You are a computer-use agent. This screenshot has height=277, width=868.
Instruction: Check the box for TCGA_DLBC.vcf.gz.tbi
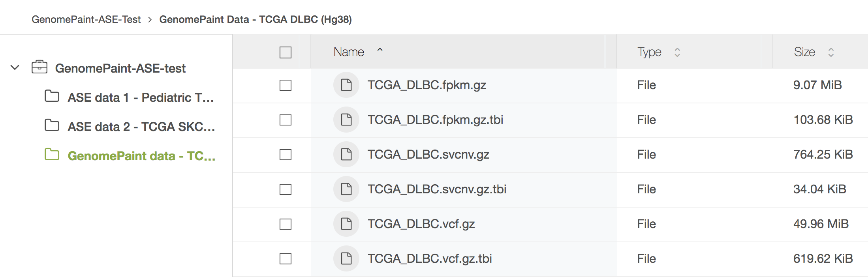coord(286,259)
